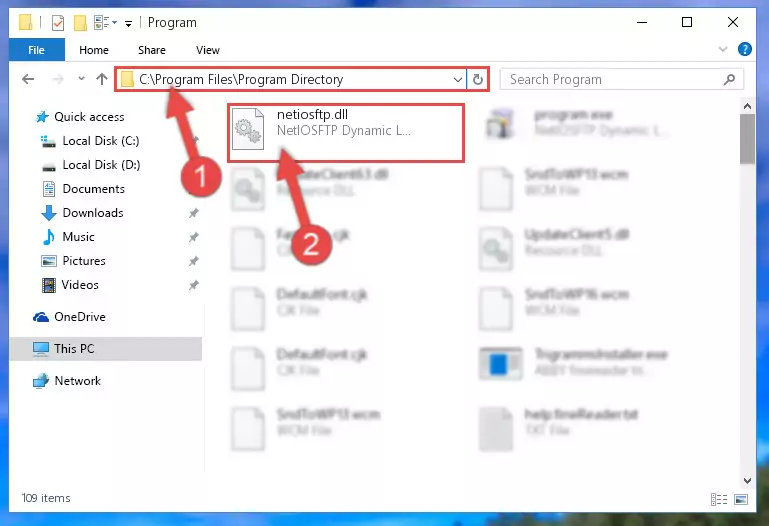Maximize the Program window
This screenshot has width=769, height=526.
point(687,23)
